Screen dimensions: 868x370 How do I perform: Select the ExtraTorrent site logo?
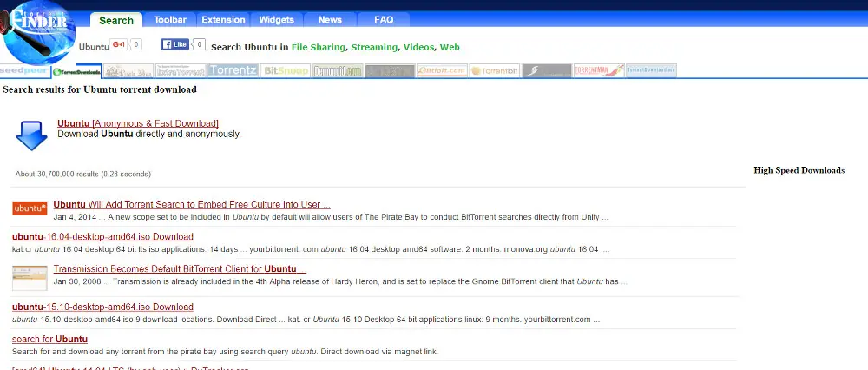tap(181, 71)
